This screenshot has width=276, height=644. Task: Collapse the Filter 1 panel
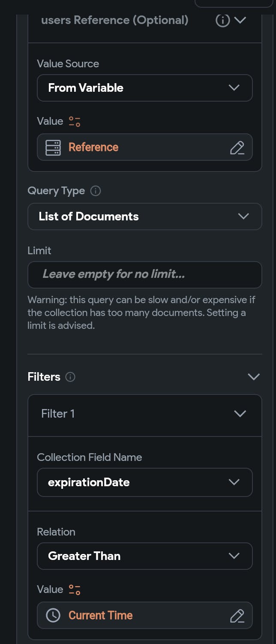click(x=240, y=414)
